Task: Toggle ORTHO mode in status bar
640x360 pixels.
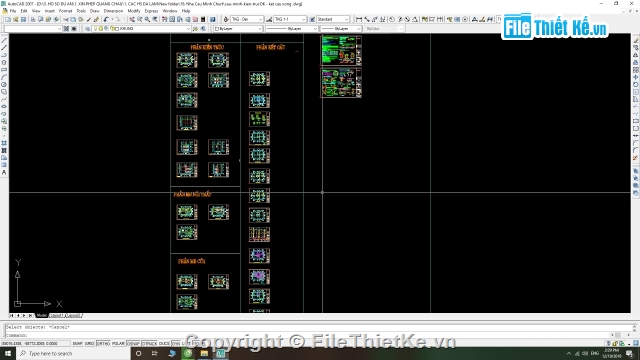Action: point(103,344)
